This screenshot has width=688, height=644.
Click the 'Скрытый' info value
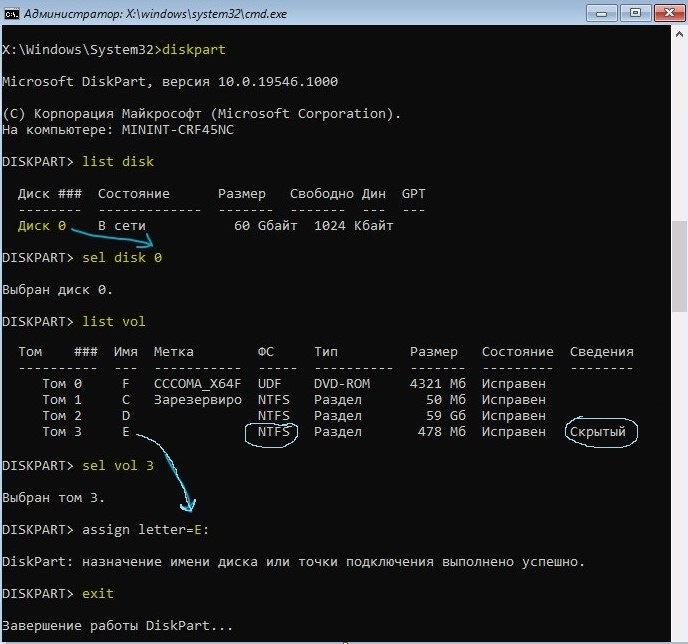(x=598, y=432)
